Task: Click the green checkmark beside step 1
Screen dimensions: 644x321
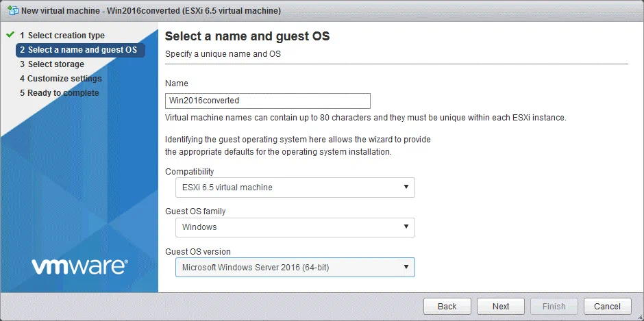Action: 10,35
